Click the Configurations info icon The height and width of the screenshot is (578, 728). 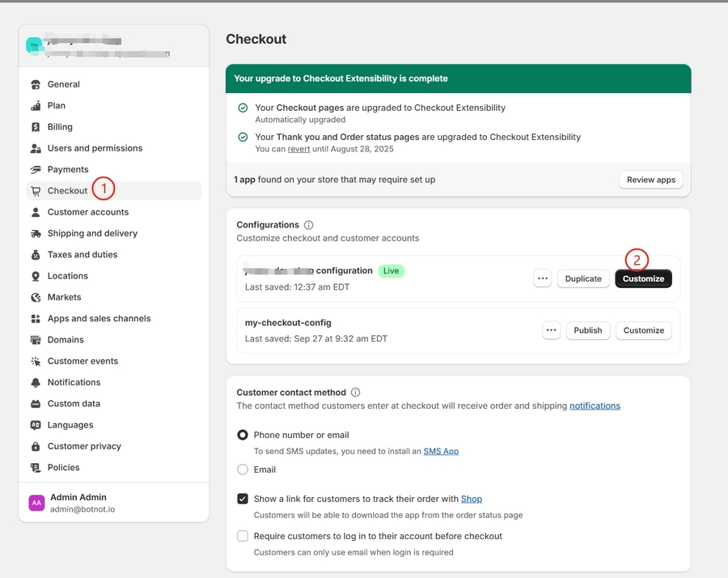308,225
